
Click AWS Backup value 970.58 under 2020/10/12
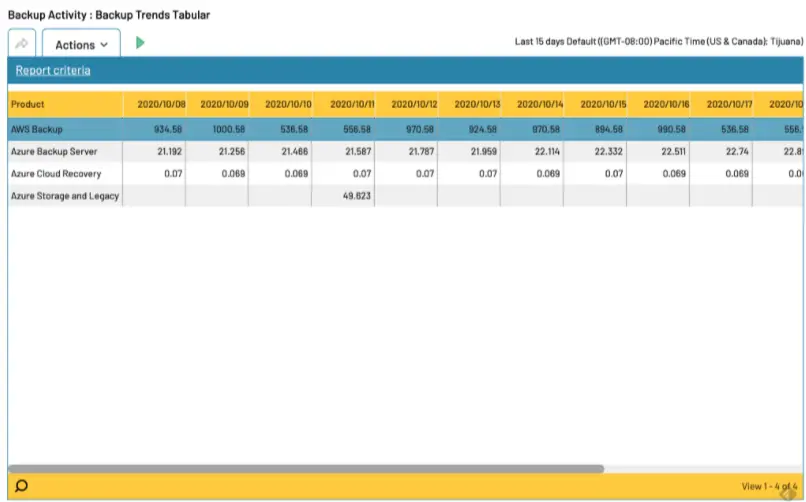419,129
